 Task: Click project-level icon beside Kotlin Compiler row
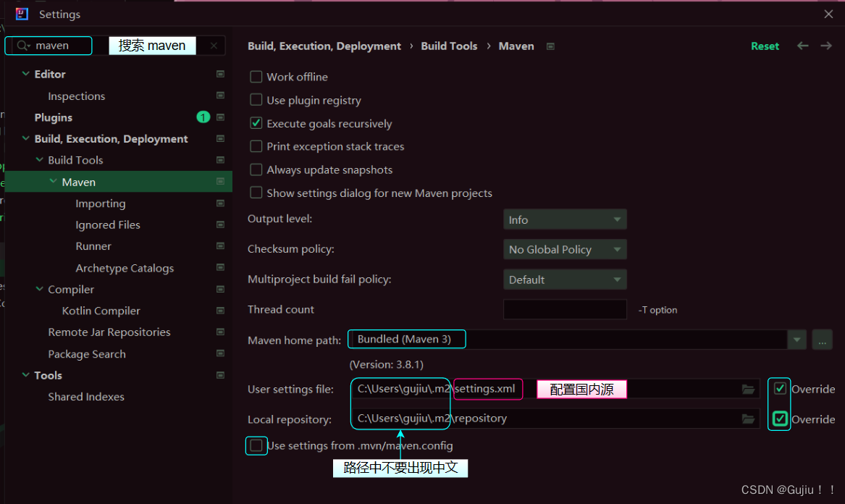220,311
